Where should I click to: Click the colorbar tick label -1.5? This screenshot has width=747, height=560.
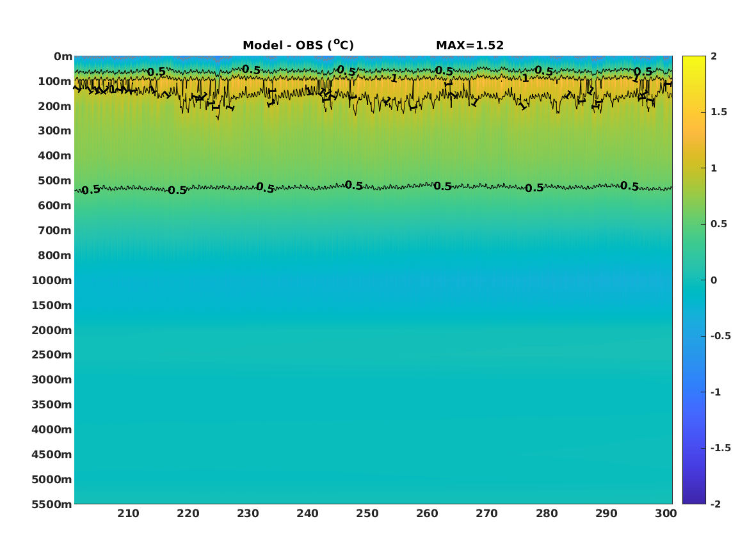(720, 447)
